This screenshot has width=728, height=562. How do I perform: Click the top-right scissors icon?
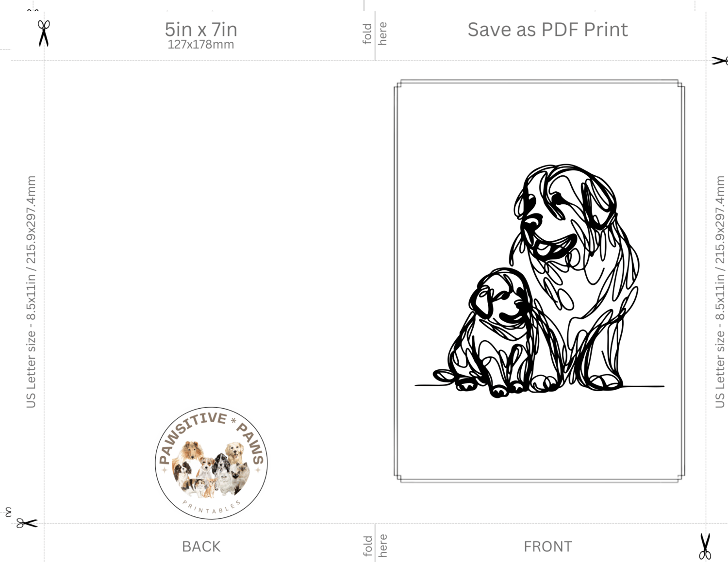point(720,61)
